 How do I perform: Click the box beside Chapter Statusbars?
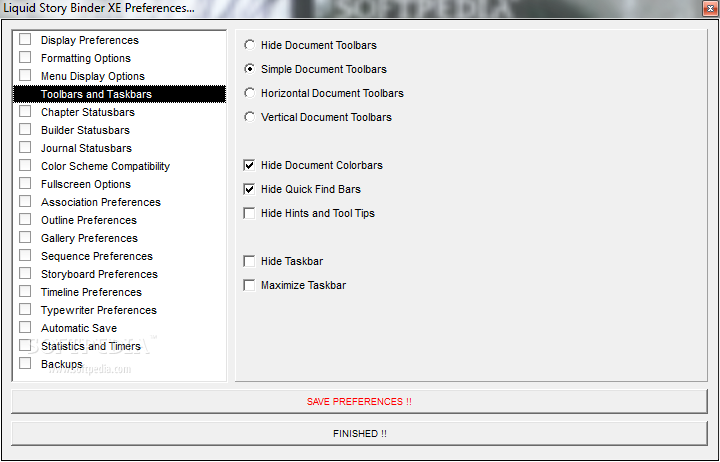coord(25,111)
